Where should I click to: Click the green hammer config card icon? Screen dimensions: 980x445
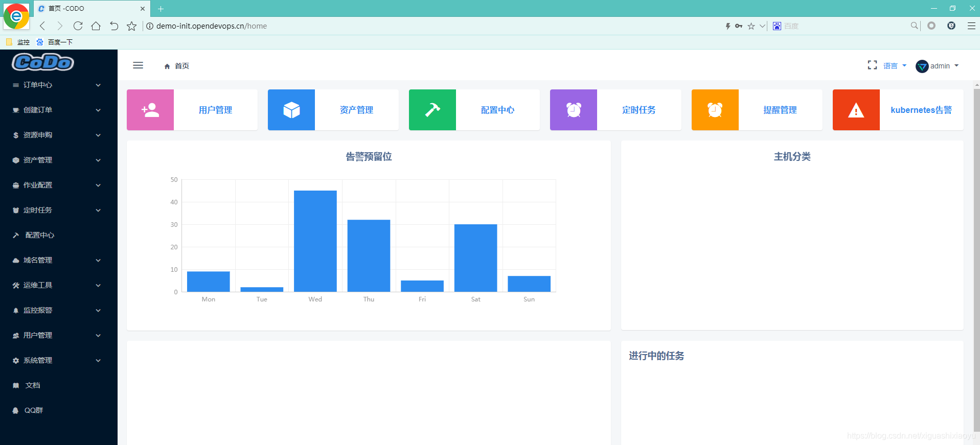[x=432, y=110]
